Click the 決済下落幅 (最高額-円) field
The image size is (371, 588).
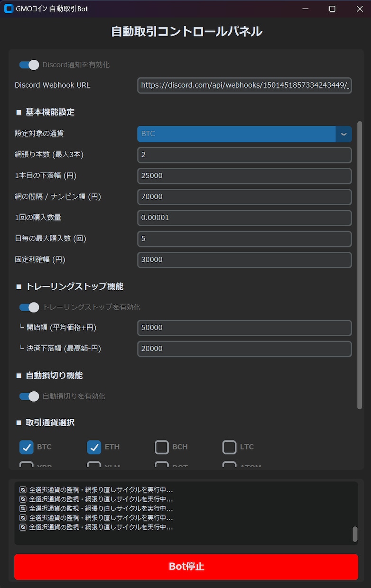pyautogui.click(x=244, y=349)
